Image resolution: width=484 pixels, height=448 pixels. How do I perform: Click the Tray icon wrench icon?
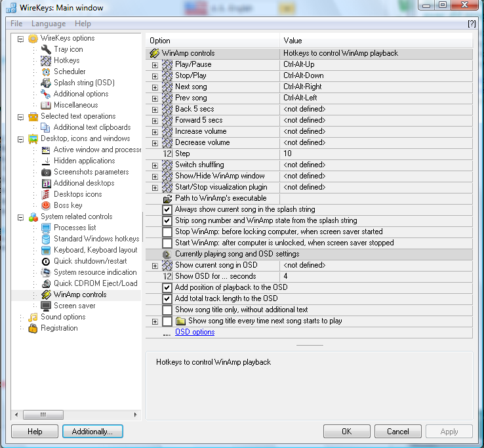pyautogui.click(x=46, y=49)
